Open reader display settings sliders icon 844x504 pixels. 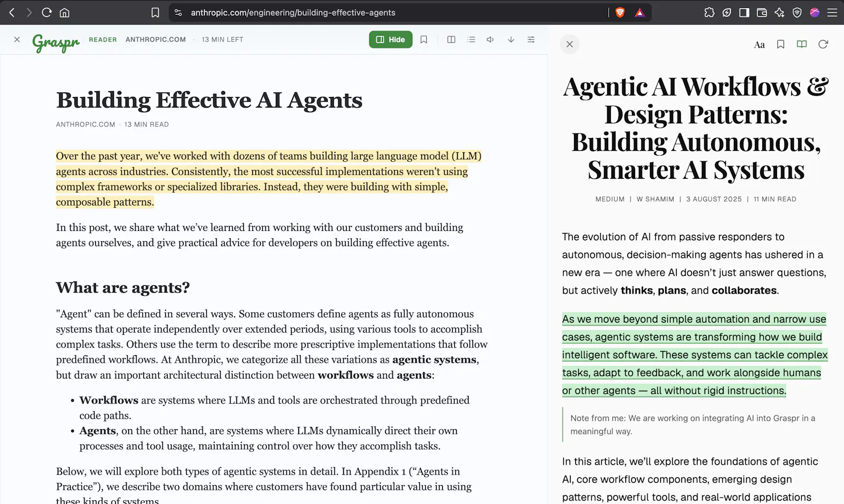tap(531, 40)
